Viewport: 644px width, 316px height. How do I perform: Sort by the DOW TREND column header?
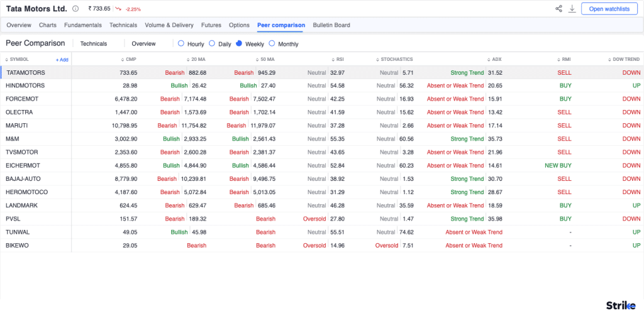pos(626,59)
